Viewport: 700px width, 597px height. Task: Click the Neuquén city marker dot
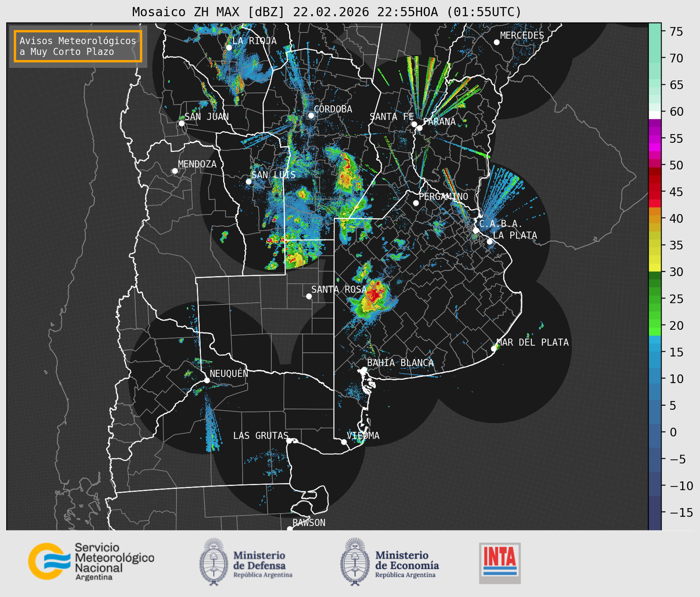(x=207, y=380)
